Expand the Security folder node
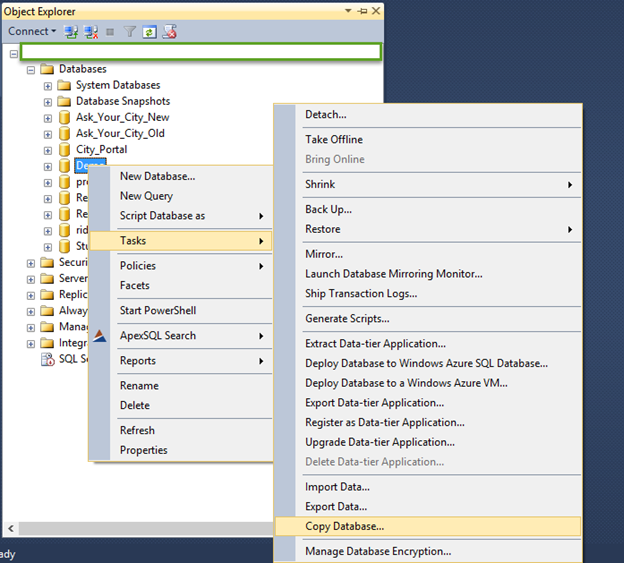 (x=31, y=263)
